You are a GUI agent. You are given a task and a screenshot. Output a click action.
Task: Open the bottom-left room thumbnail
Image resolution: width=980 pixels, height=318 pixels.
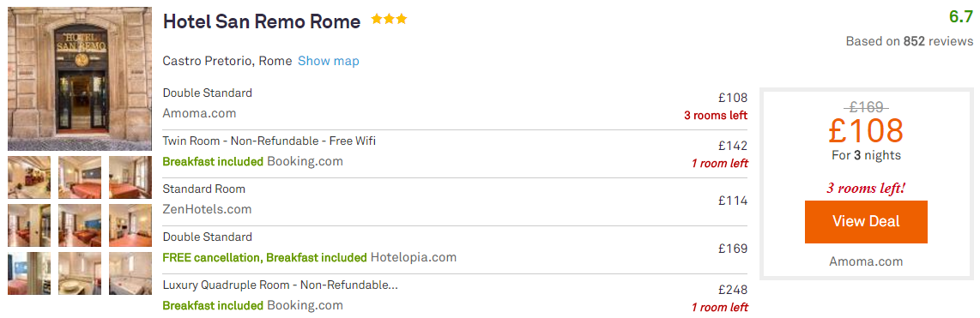[29, 273]
